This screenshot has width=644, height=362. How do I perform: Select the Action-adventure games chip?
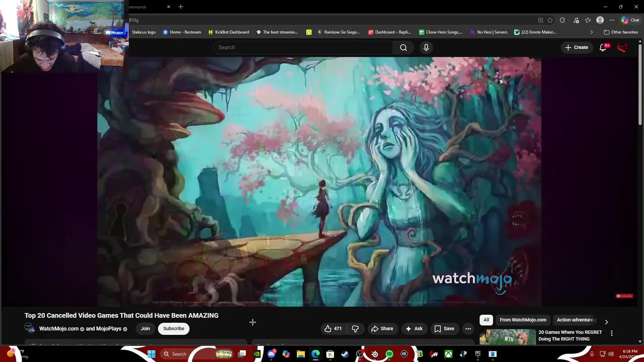coord(575,320)
